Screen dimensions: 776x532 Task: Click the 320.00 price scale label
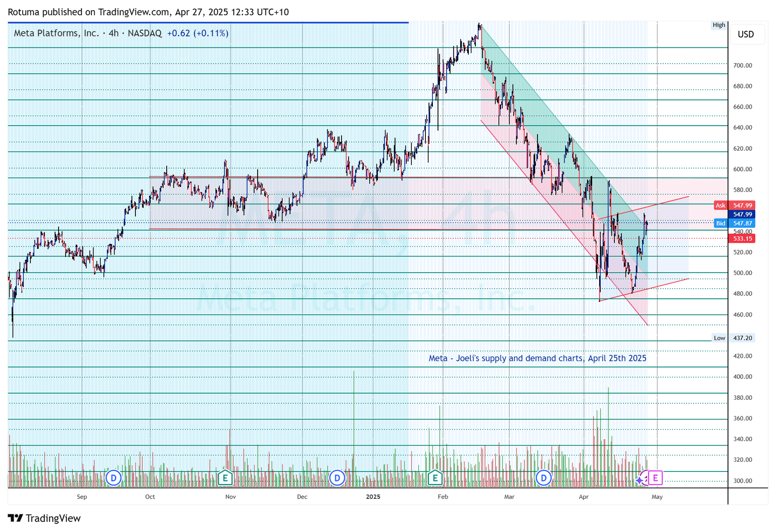[743, 460]
